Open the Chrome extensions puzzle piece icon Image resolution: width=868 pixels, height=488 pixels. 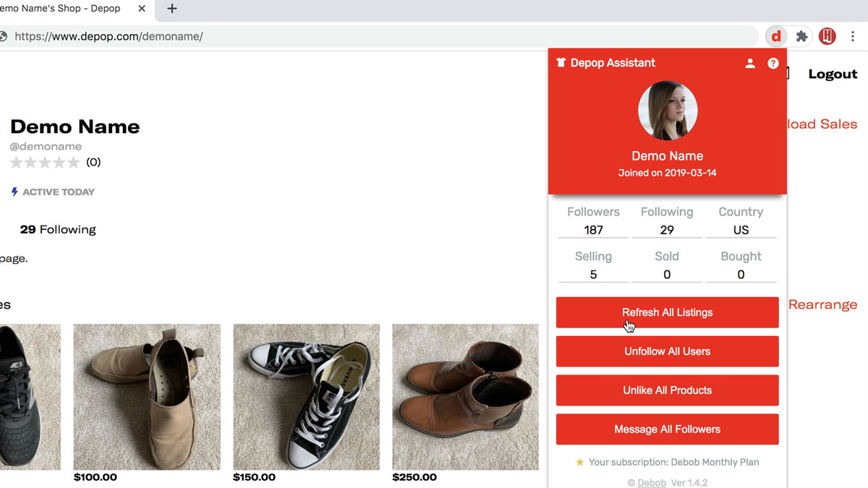point(801,36)
